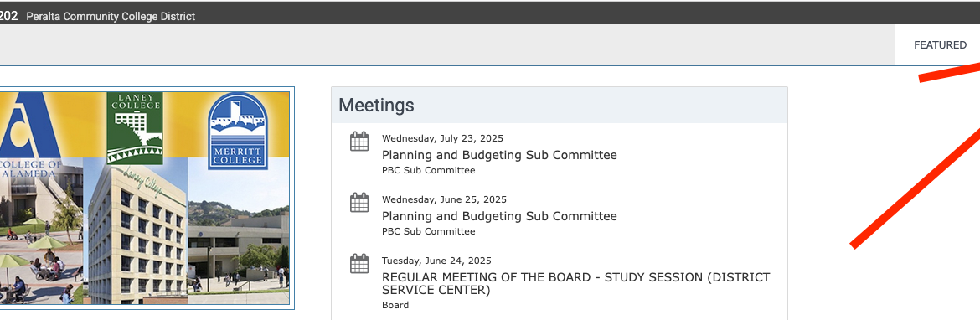Click the Board label under study session
The image size is (980, 320).
395,306
